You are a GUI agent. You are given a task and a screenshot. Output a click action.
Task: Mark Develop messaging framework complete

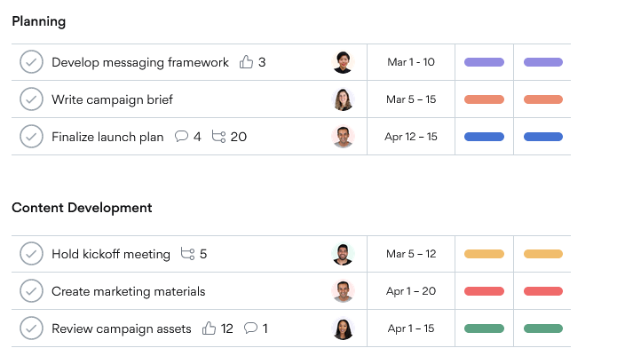(31, 62)
